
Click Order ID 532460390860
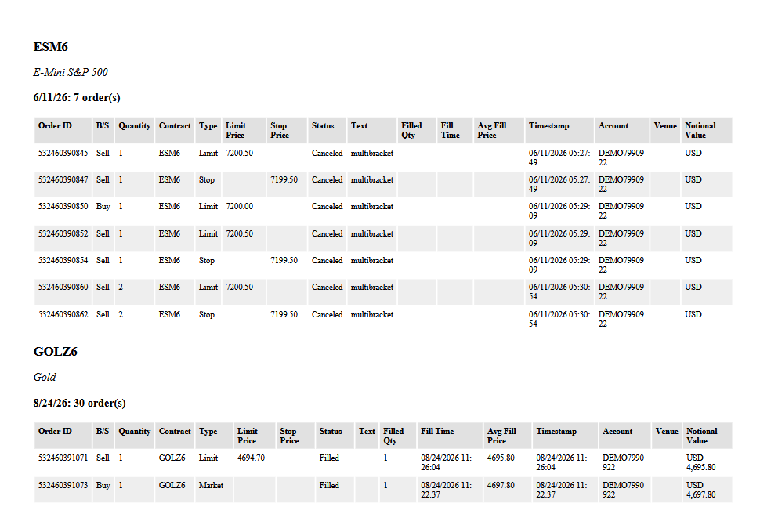(63, 288)
